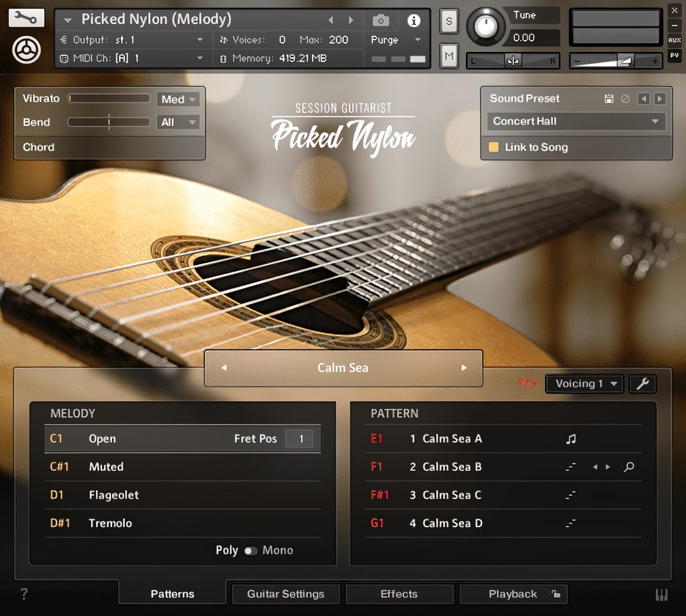
Task: Solo the instrument with S button
Action: pyautogui.click(x=449, y=21)
